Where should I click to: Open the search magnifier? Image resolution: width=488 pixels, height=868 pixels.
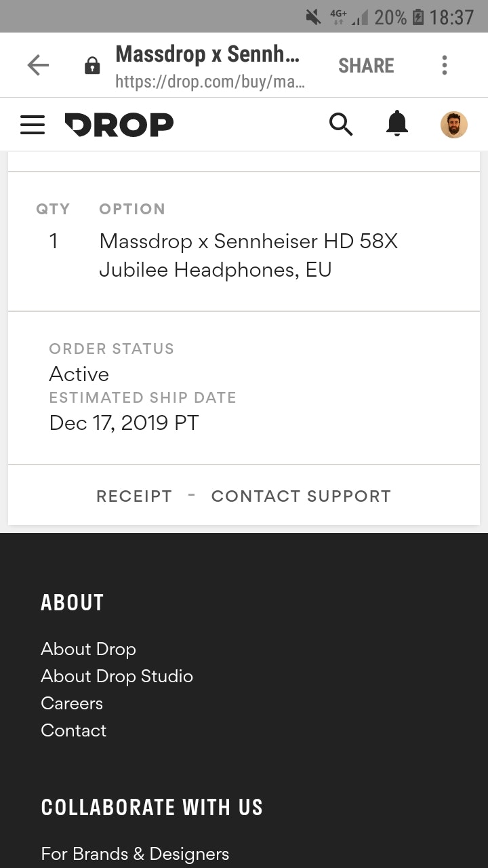341,124
